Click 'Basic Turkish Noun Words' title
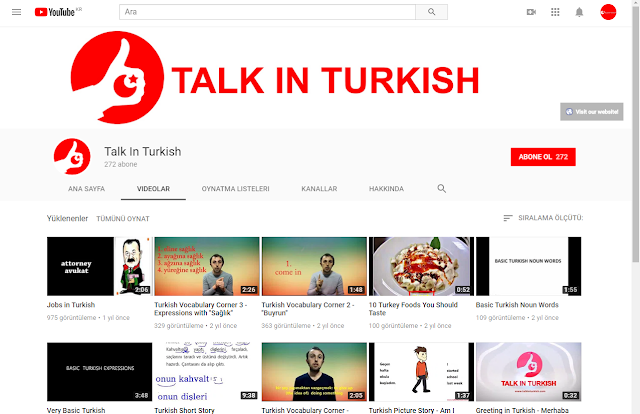The width and height of the screenshot is (640, 414). tap(517, 305)
